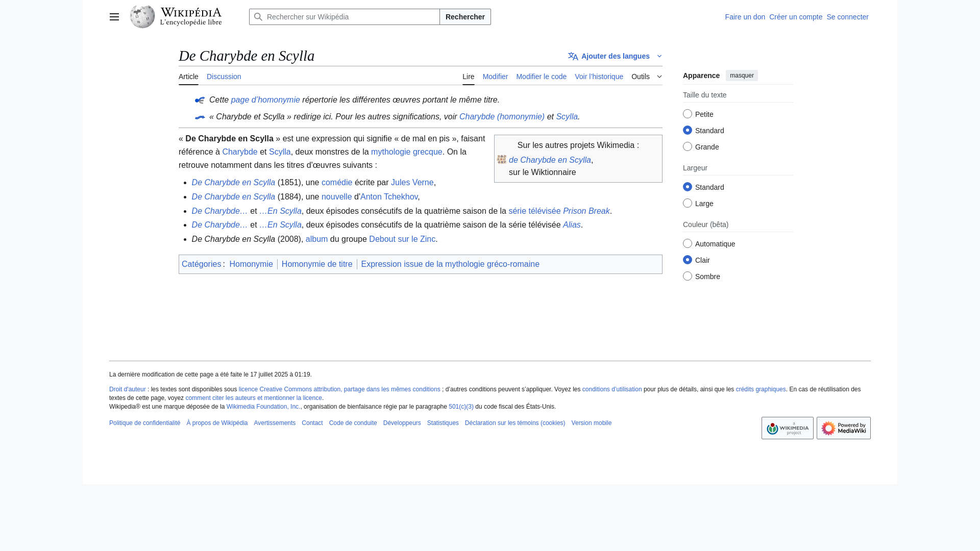Expand the Outils dropdown menu
Image resolution: width=980 pixels, height=551 pixels.
click(646, 77)
